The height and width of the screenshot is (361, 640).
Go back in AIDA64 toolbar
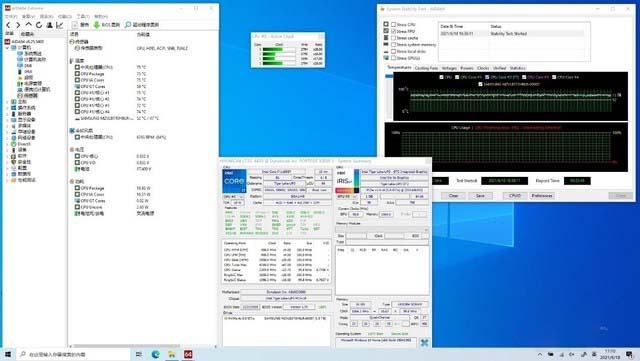click(8, 25)
